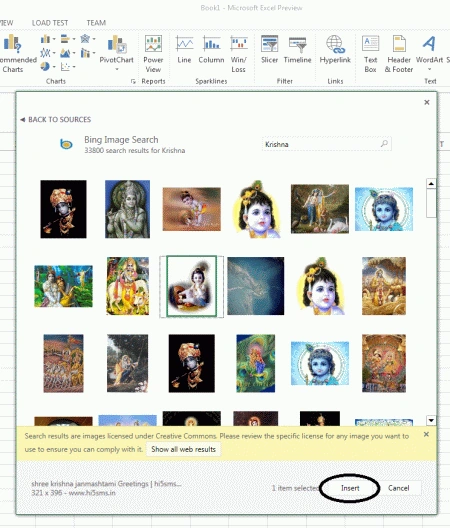Open the Charts group dialog launcher
Viewport: 450px width, 528px height.
click(x=133, y=81)
